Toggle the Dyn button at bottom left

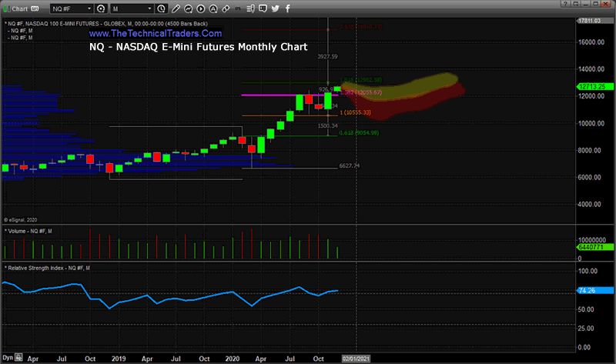click(8, 358)
